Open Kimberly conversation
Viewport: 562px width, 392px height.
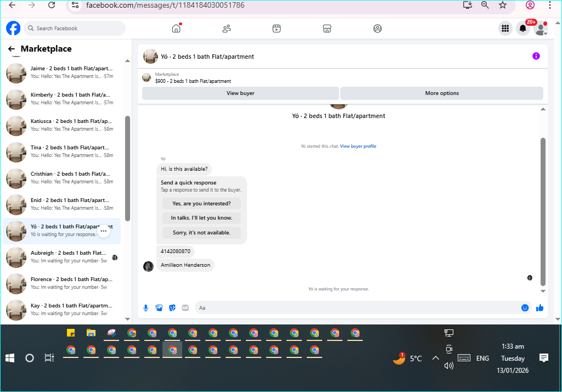coord(61,99)
